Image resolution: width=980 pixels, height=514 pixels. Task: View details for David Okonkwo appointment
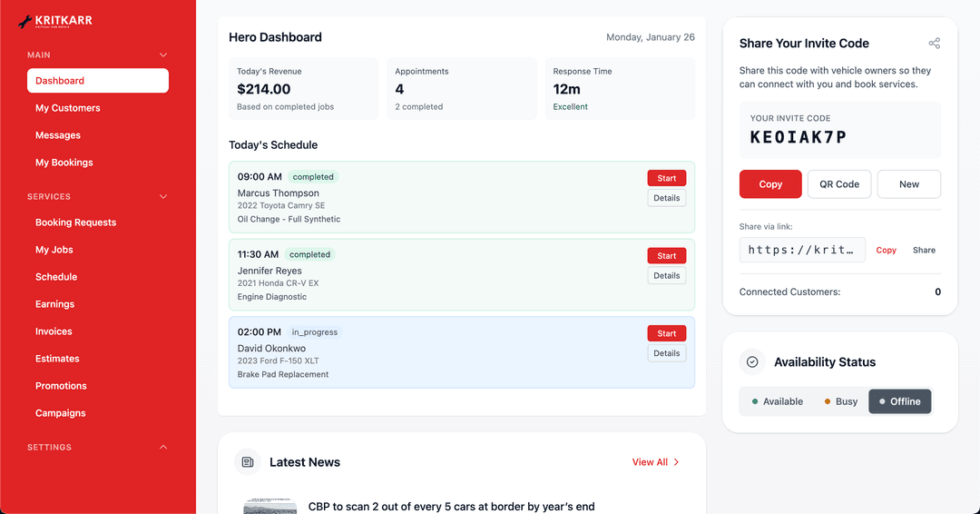click(x=666, y=353)
